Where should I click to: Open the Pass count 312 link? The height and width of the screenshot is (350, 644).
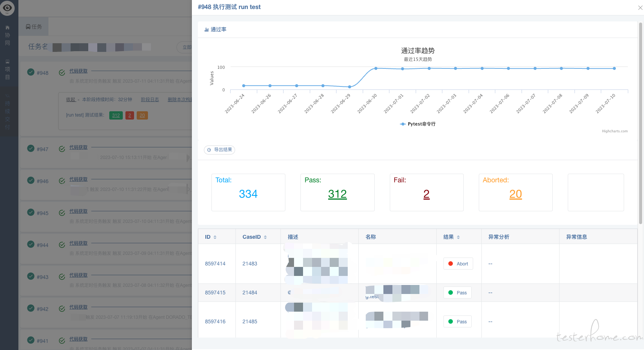337,194
